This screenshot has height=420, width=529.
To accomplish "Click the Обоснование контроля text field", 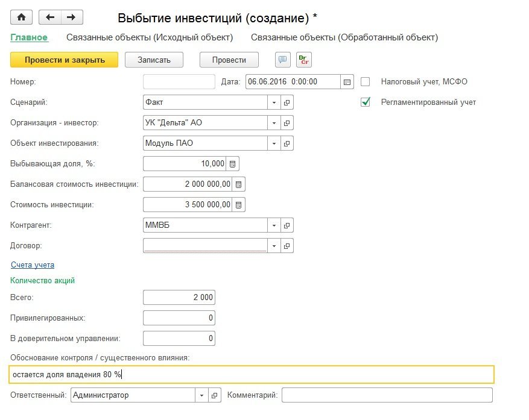I will [252, 374].
